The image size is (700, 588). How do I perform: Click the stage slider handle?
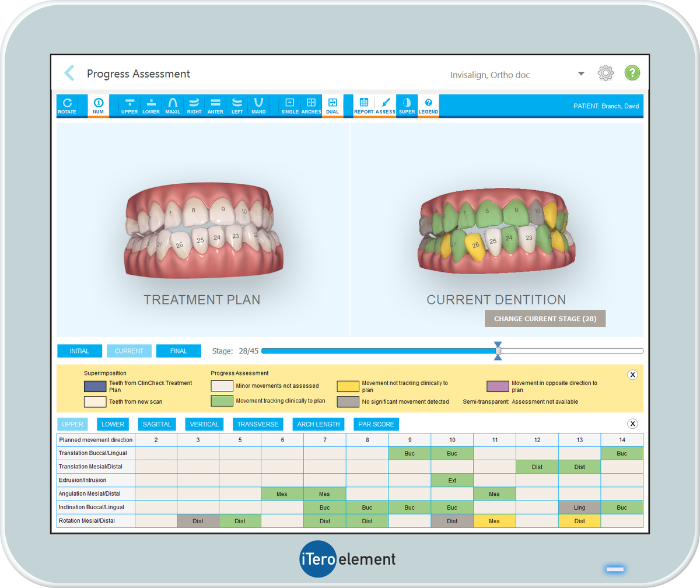pos(498,351)
